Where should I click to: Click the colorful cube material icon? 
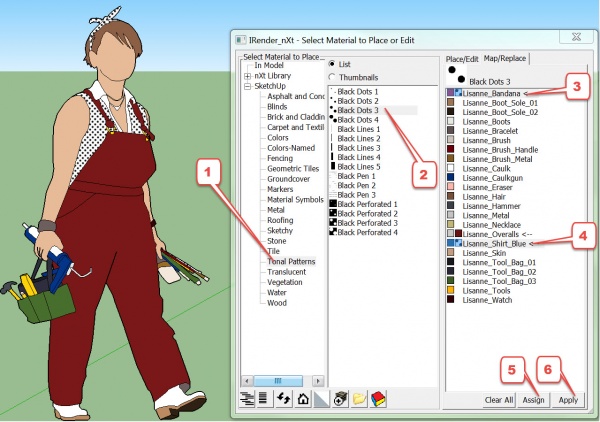click(x=378, y=400)
